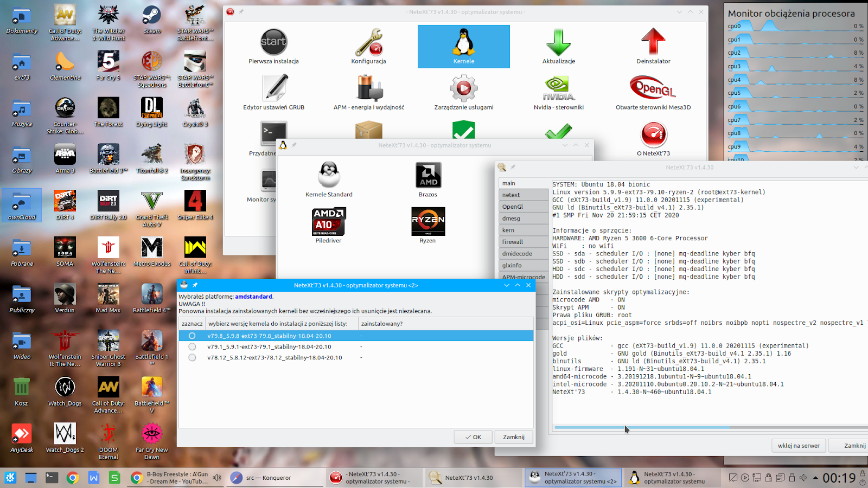This screenshot has width=868, height=488.
Task: Click info window horizontal scrollbar
Action: (x=643, y=427)
